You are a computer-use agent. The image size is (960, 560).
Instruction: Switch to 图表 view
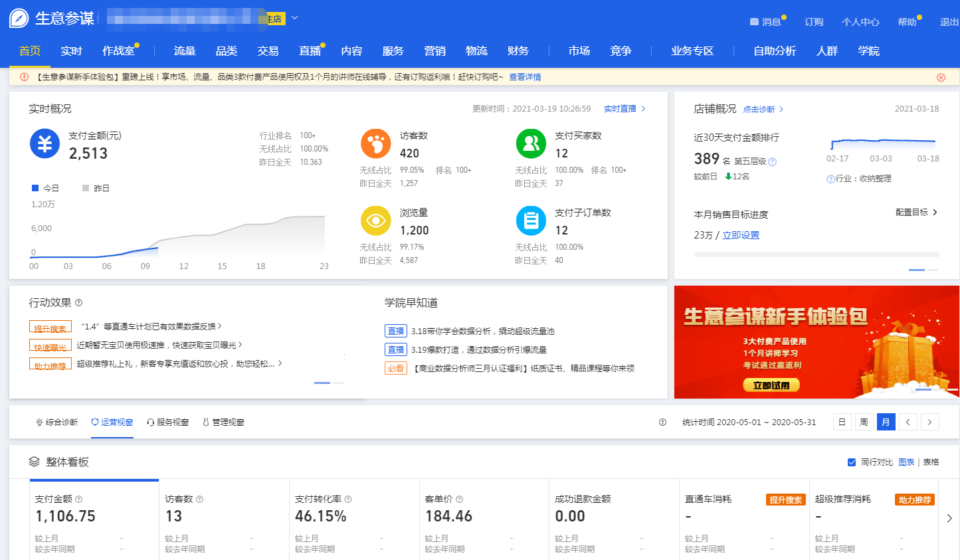(x=906, y=462)
